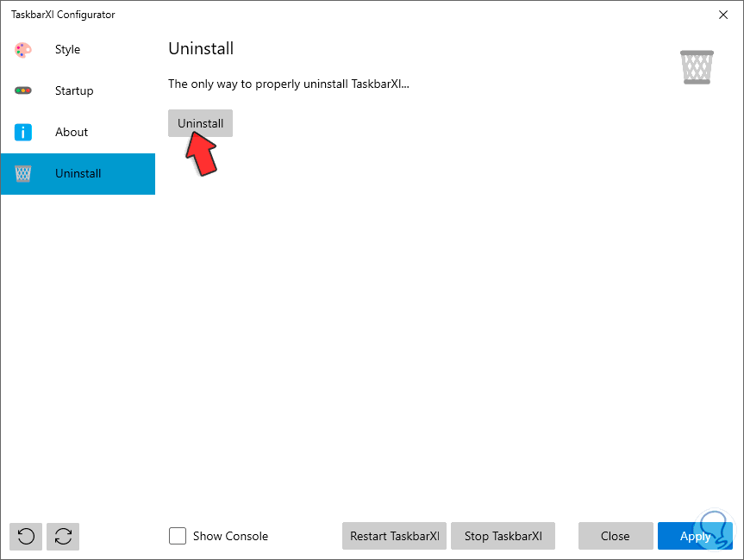Click the About info icon
Viewport: 744px width, 560px height.
tap(22, 132)
